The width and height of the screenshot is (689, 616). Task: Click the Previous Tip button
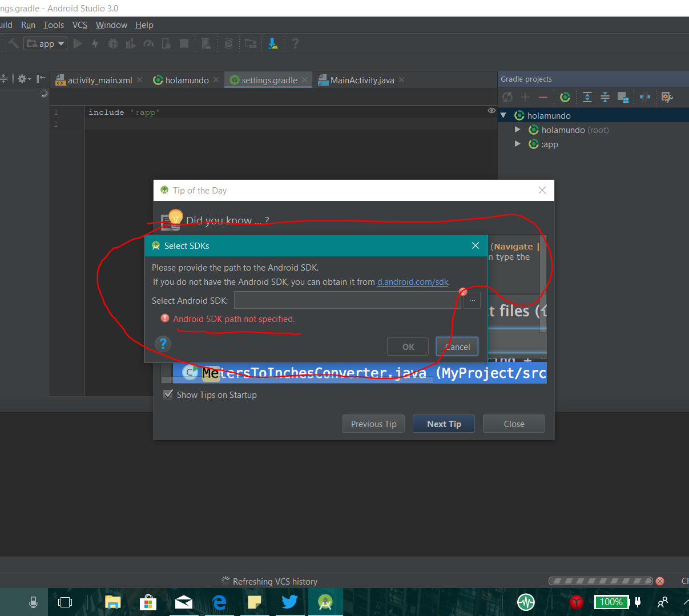[374, 424]
